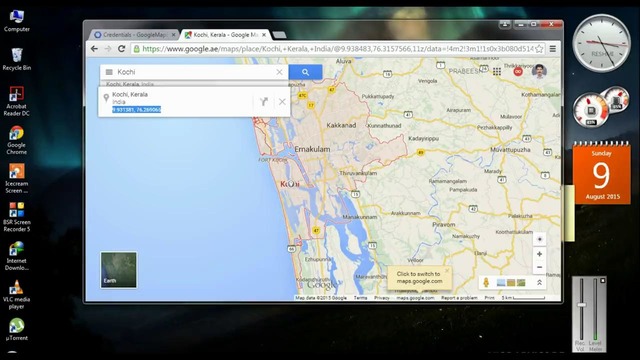Show my location on the map
The image size is (640, 360).
(x=539, y=240)
